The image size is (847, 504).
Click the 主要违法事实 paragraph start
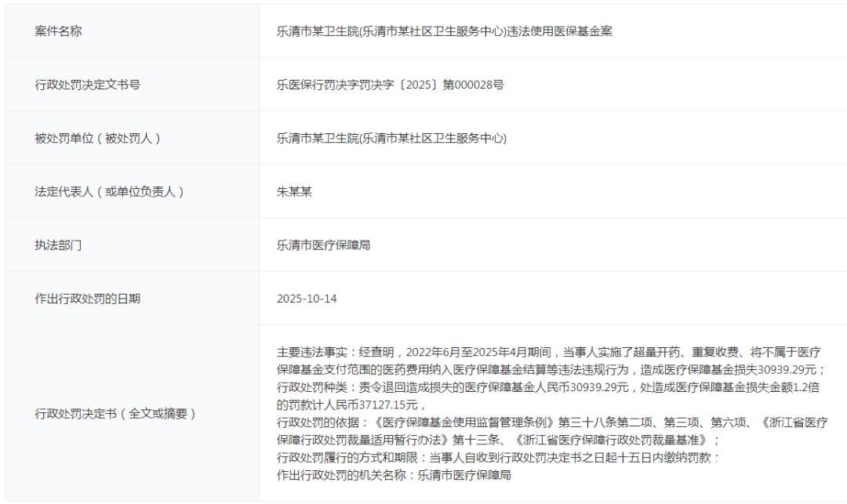[314, 352]
